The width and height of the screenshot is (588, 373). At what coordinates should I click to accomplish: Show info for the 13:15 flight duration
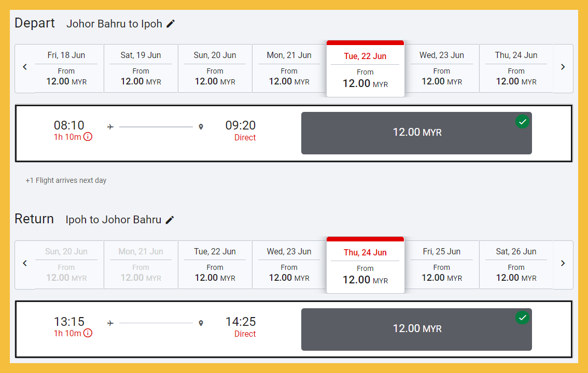(88, 333)
